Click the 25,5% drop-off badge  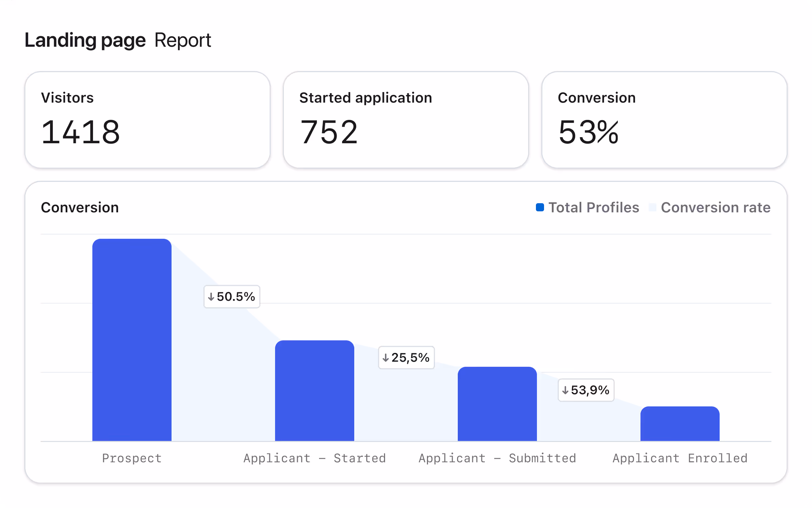coord(406,358)
